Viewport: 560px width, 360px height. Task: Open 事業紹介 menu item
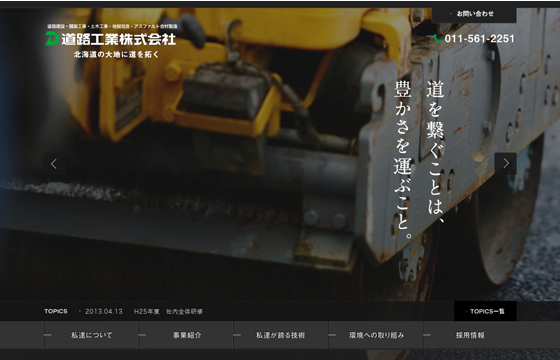[186, 335]
